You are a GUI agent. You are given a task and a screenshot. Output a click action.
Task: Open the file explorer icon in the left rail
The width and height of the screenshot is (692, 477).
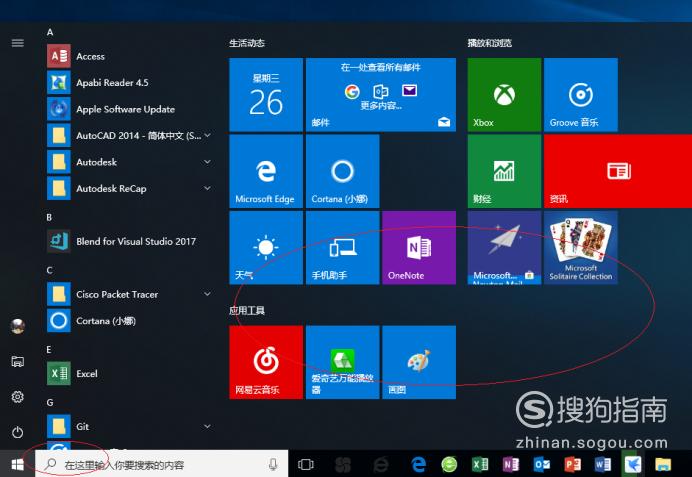coord(18,362)
